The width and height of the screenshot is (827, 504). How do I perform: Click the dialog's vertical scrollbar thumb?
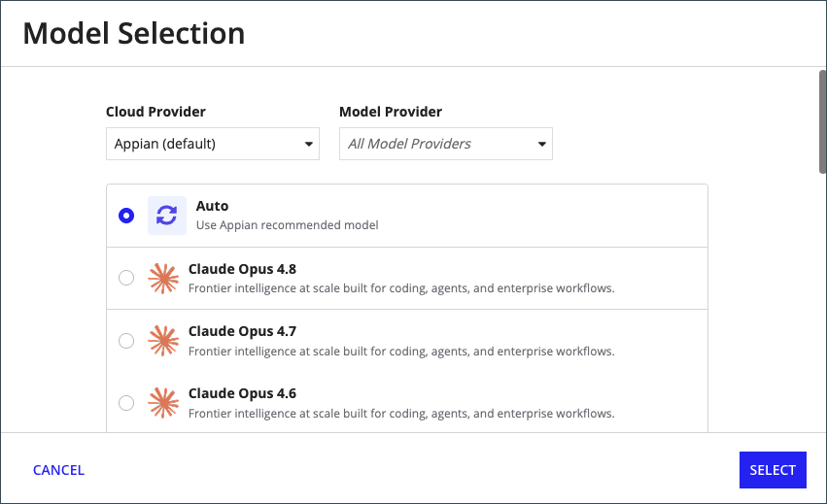click(822, 121)
